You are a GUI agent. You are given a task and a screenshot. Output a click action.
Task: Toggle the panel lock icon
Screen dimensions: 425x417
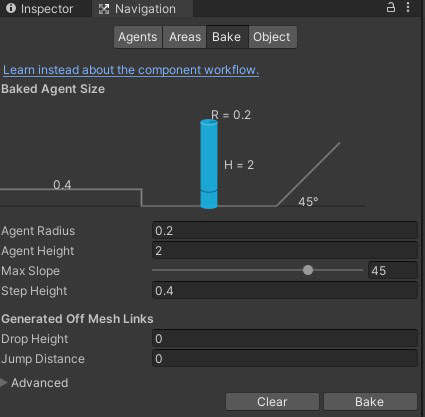(x=391, y=7)
